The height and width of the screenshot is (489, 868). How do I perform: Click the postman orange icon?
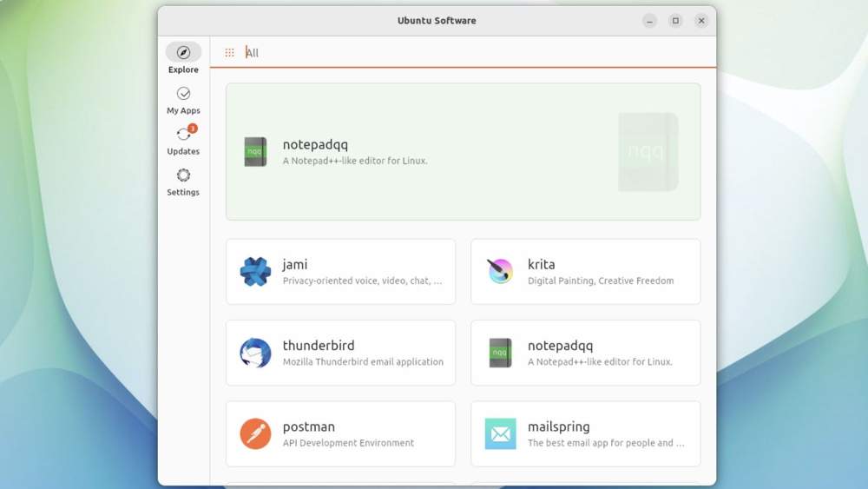click(255, 433)
